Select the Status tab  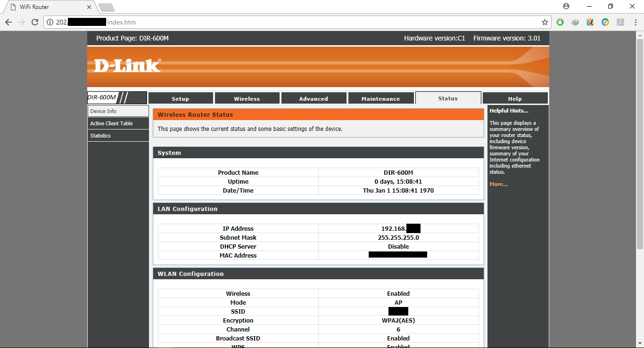(x=448, y=98)
